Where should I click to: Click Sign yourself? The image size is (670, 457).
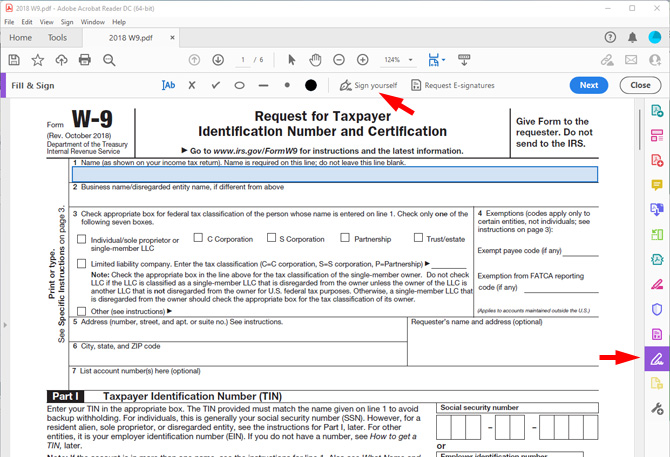click(368, 85)
